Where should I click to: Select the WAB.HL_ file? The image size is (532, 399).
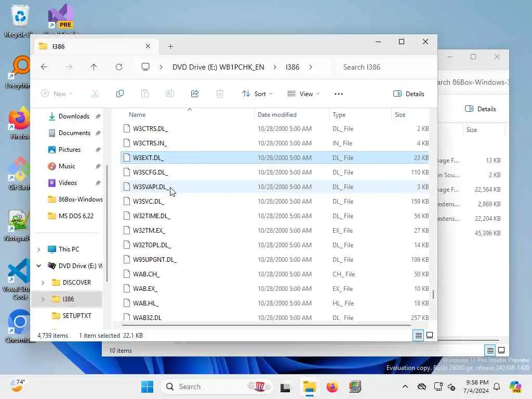(x=275, y=303)
